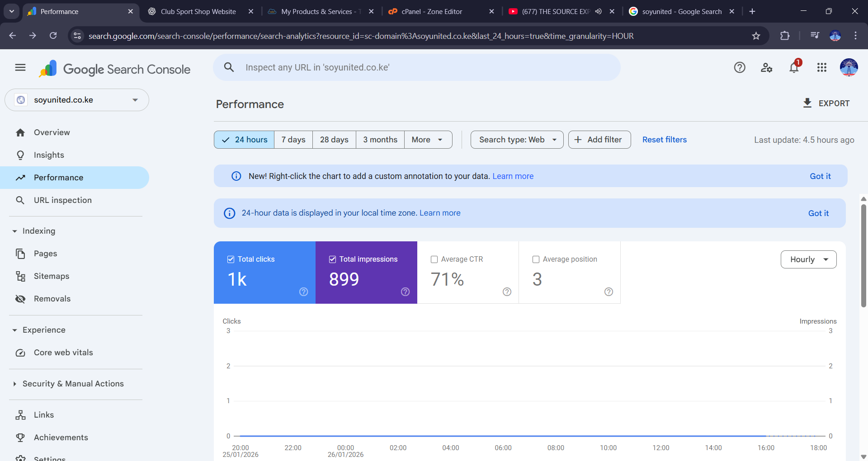Open browser Extensions puzzle icon
Viewport: 868px width, 461px height.
click(x=785, y=36)
